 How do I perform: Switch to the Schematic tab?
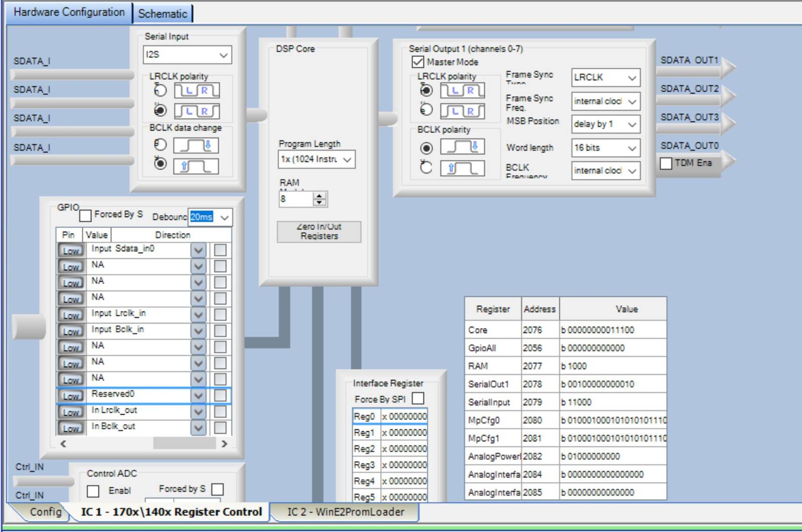tap(163, 14)
